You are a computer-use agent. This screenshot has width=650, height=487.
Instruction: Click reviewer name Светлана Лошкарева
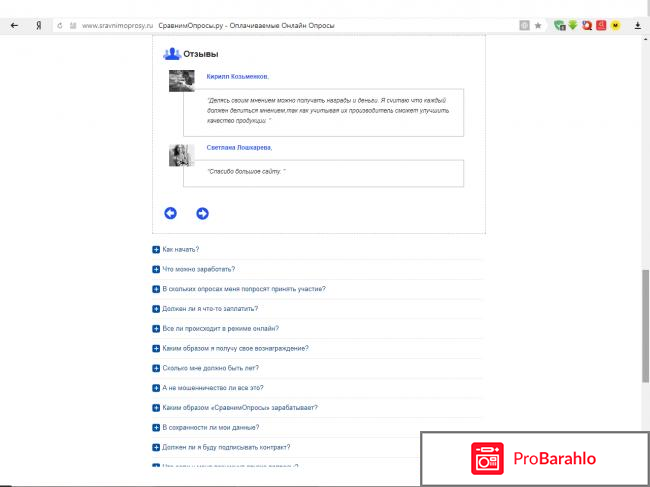pos(239,147)
